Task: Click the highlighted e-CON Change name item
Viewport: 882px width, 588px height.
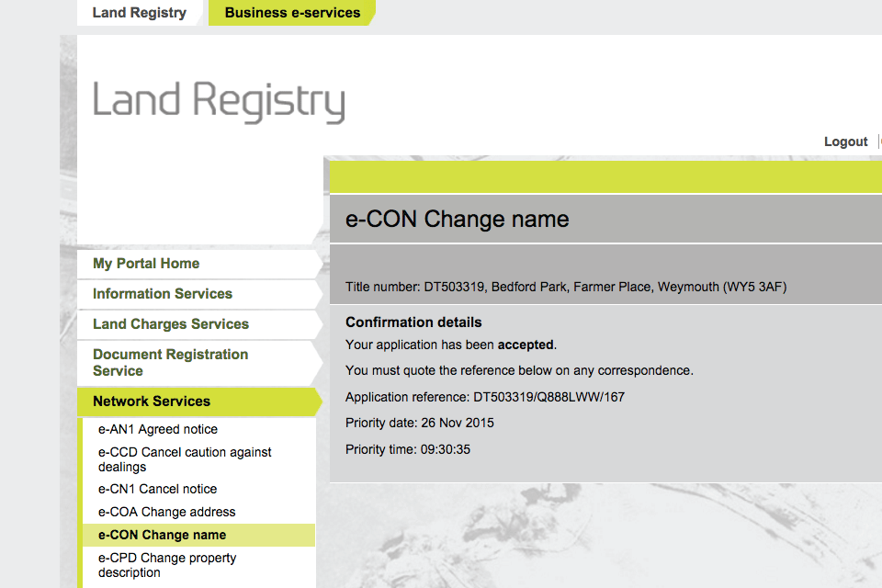Action: tap(162, 535)
